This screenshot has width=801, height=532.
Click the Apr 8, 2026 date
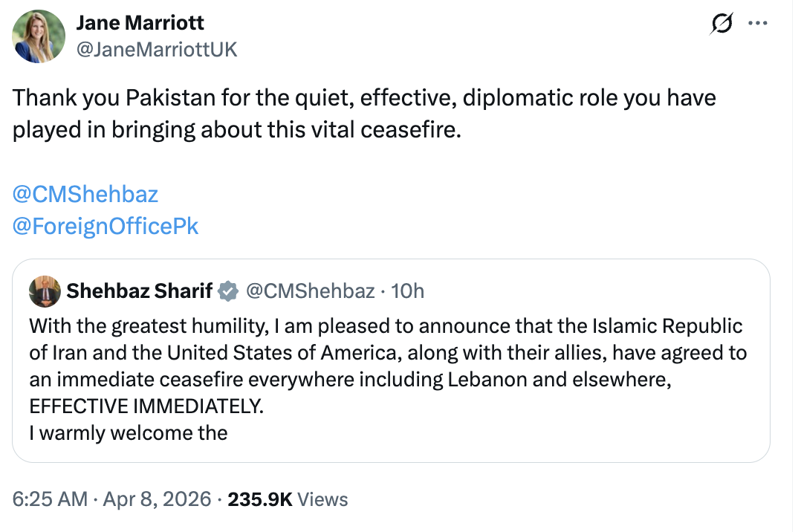[x=157, y=499]
